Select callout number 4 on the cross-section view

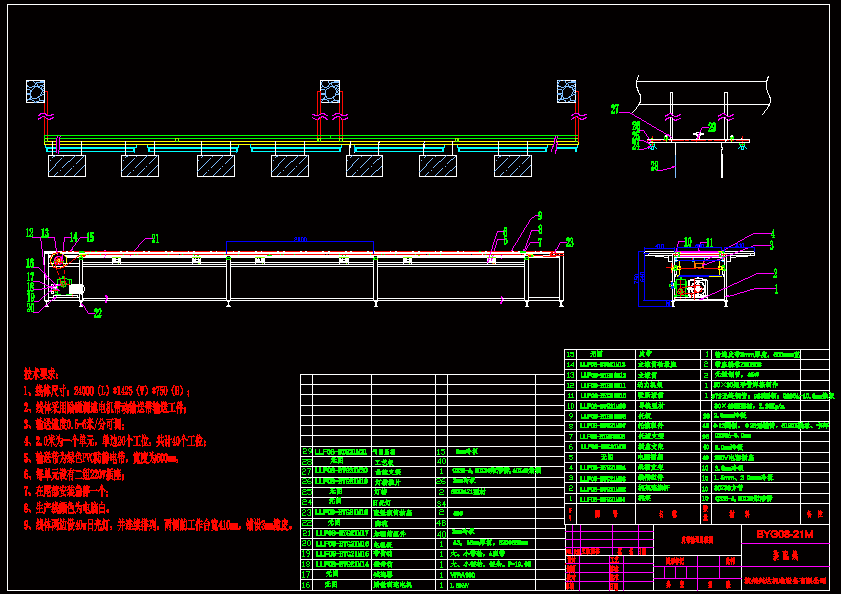pos(772,233)
